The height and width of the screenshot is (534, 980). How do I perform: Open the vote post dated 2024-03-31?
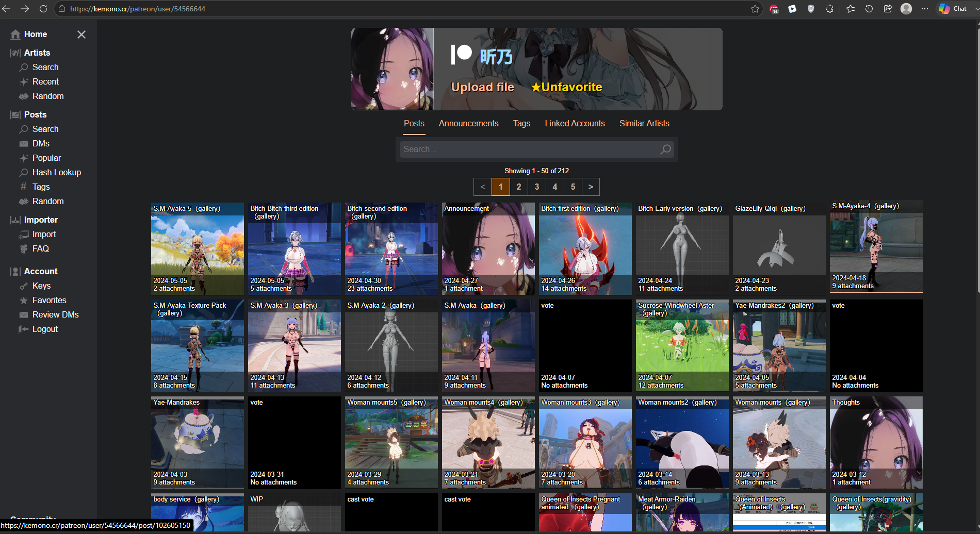point(295,442)
